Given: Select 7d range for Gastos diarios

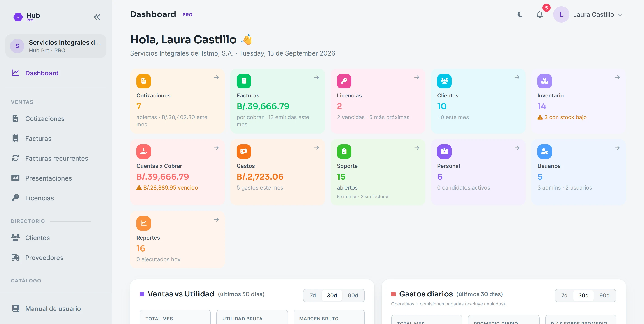Looking at the screenshot, I should click(x=564, y=296).
